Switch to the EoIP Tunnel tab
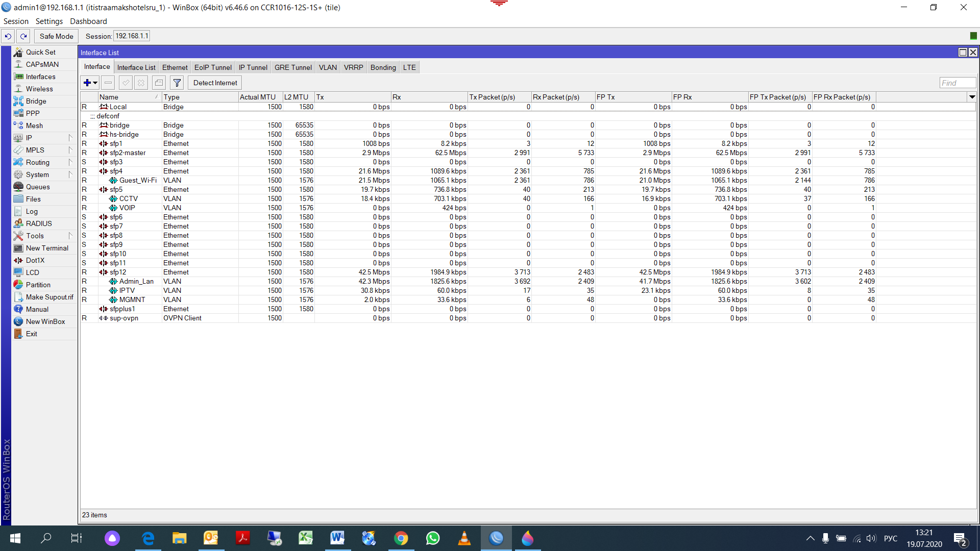This screenshot has width=980, height=551. pyautogui.click(x=213, y=67)
